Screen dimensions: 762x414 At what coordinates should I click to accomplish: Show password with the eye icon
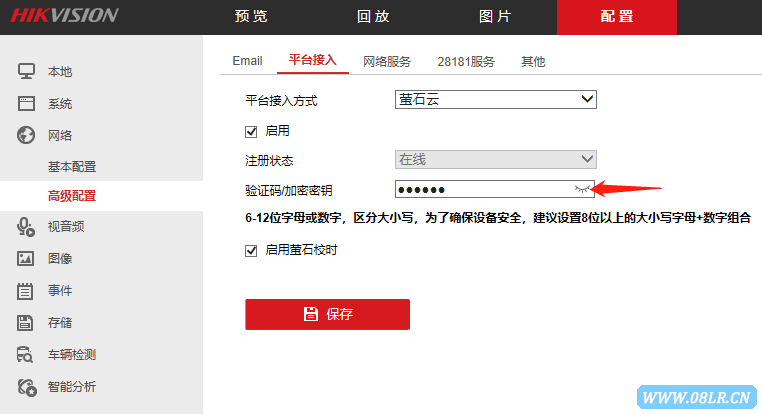click(x=582, y=189)
